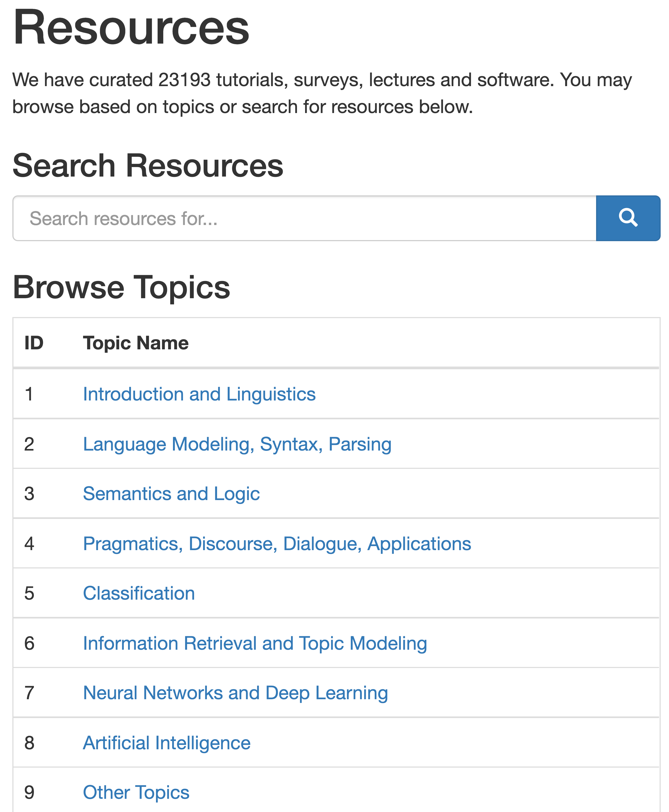Open Language Modeling, Syntax, Parsing topic
This screenshot has width=669, height=812.
pyautogui.click(x=237, y=444)
